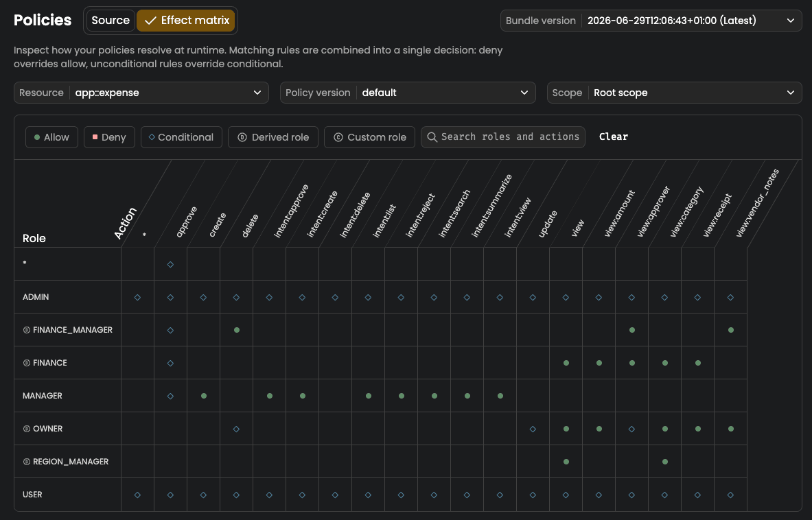Click FINANCE_MANAGER view:approver allow dot
This screenshot has width=812, height=520.
[631, 330]
